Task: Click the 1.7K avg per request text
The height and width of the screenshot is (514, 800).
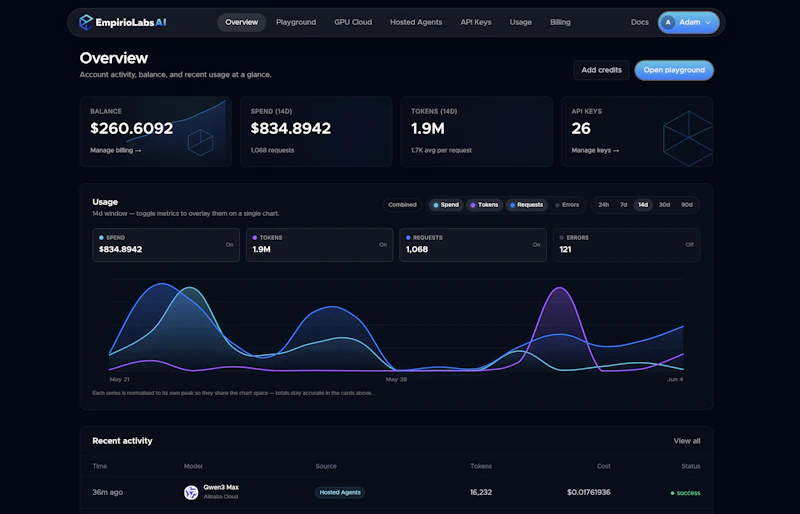Action: coord(441,150)
